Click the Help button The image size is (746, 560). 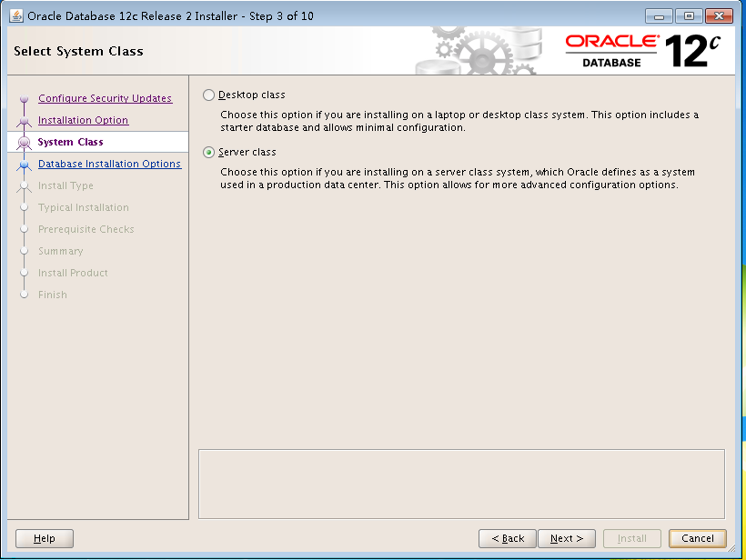click(x=44, y=538)
